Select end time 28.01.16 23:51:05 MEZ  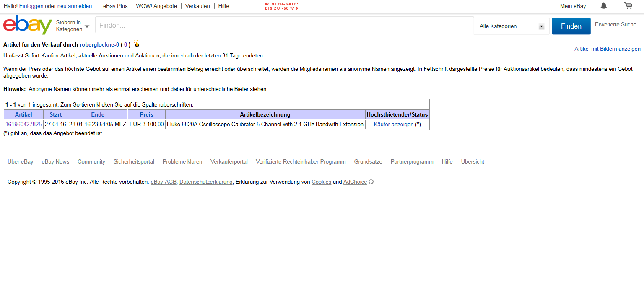click(98, 125)
